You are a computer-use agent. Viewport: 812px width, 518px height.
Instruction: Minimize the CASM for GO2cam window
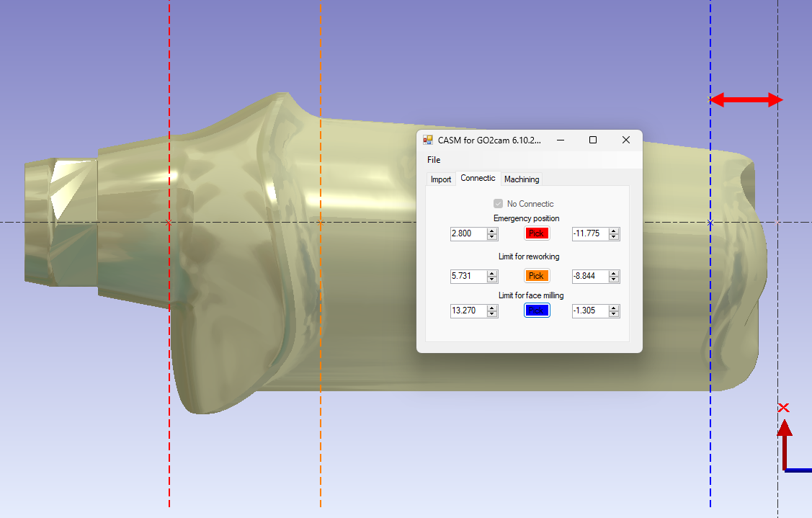[x=560, y=140]
